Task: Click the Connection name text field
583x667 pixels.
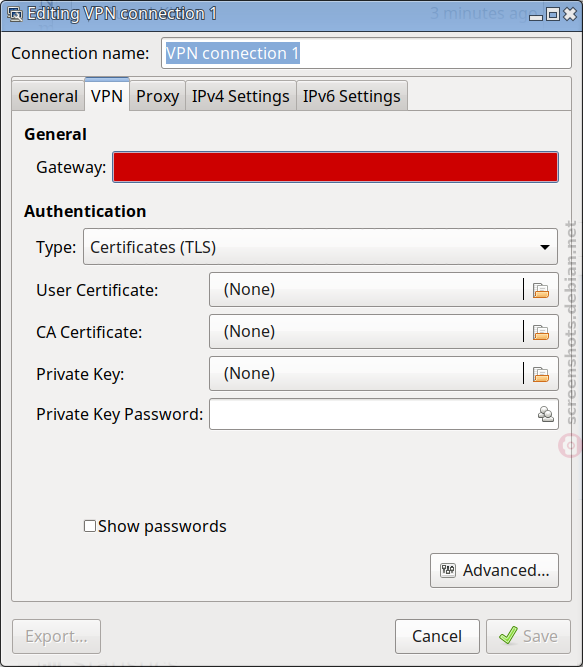Action: pos(366,53)
